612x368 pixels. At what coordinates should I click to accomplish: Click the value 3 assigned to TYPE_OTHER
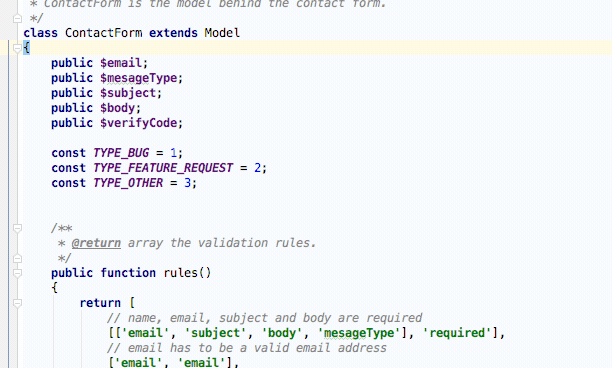tap(187, 183)
